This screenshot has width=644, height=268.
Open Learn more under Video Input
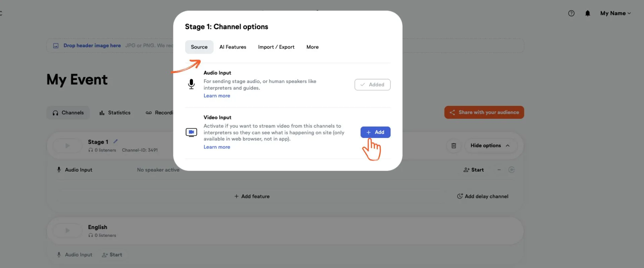point(217,147)
